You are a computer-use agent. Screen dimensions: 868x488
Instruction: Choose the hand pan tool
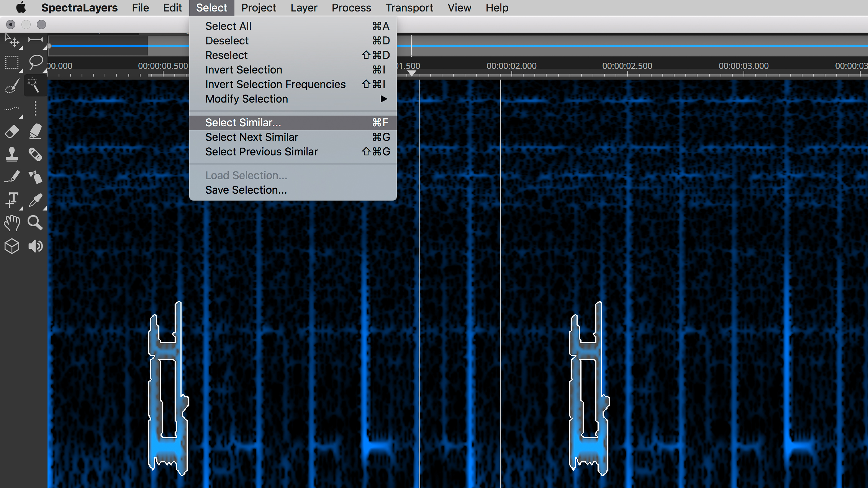click(11, 223)
